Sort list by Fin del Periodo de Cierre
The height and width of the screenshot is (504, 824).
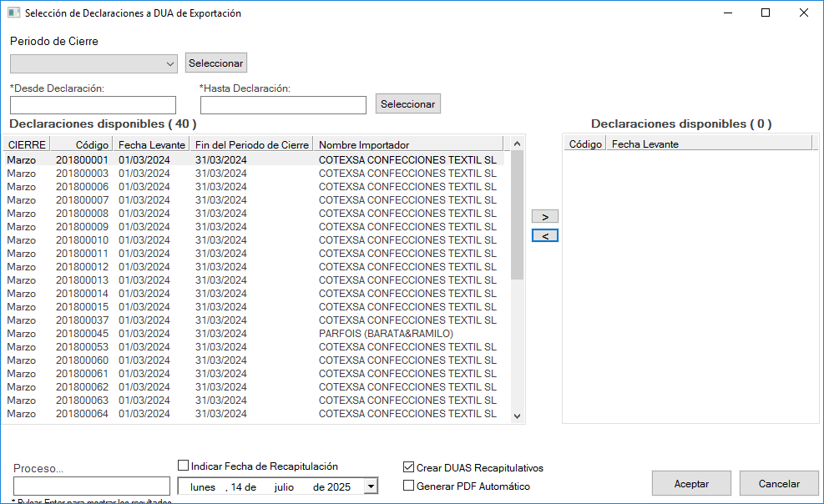point(252,144)
